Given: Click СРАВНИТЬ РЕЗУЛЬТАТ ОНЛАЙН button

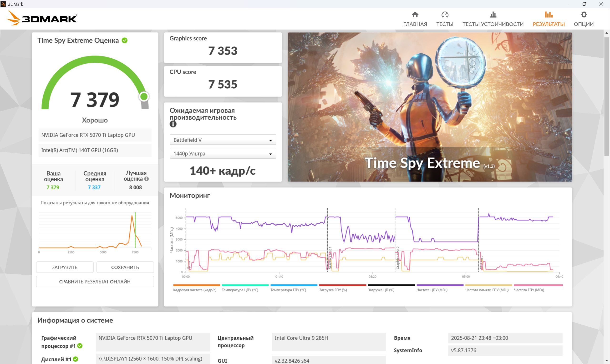Looking at the screenshot, I should point(95,282).
